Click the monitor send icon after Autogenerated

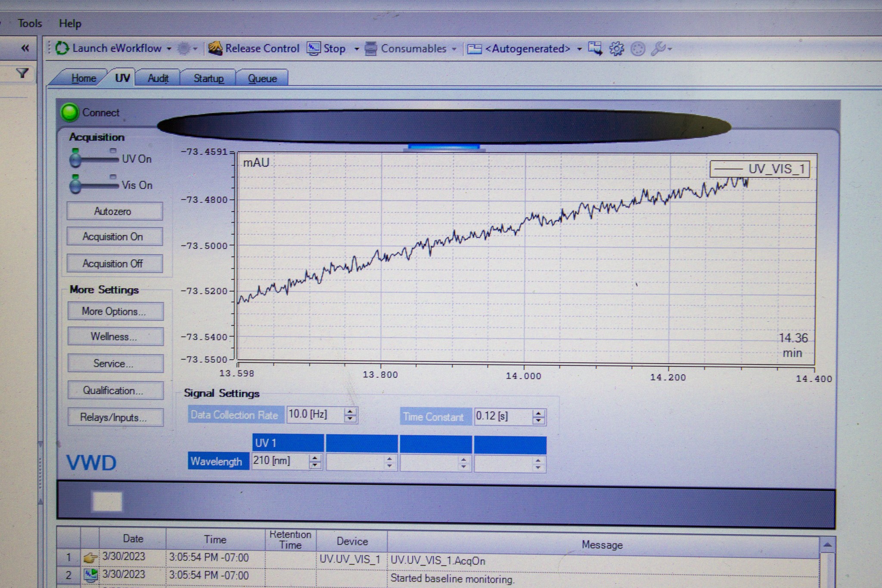(x=595, y=49)
